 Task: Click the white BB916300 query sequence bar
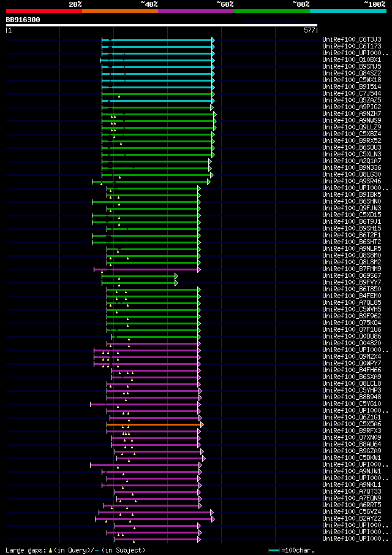(x=162, y=25)
